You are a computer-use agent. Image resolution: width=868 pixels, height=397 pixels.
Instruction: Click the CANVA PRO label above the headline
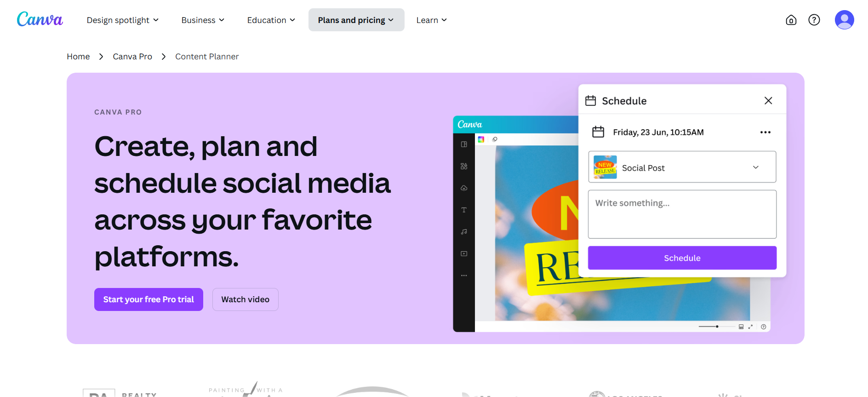(x=118, y=112)
